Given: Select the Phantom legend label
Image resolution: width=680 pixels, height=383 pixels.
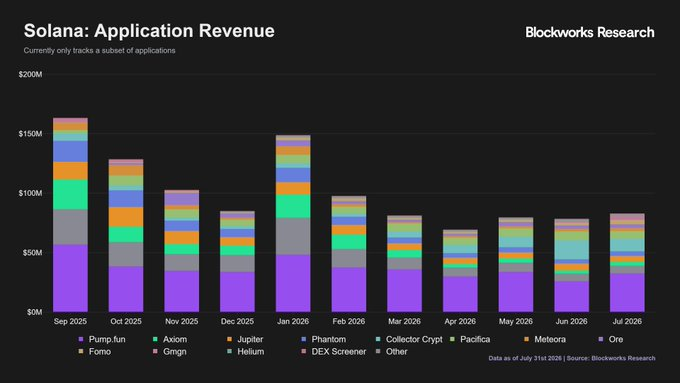Looking at the screenshot, I should click(x=329, y=340).
